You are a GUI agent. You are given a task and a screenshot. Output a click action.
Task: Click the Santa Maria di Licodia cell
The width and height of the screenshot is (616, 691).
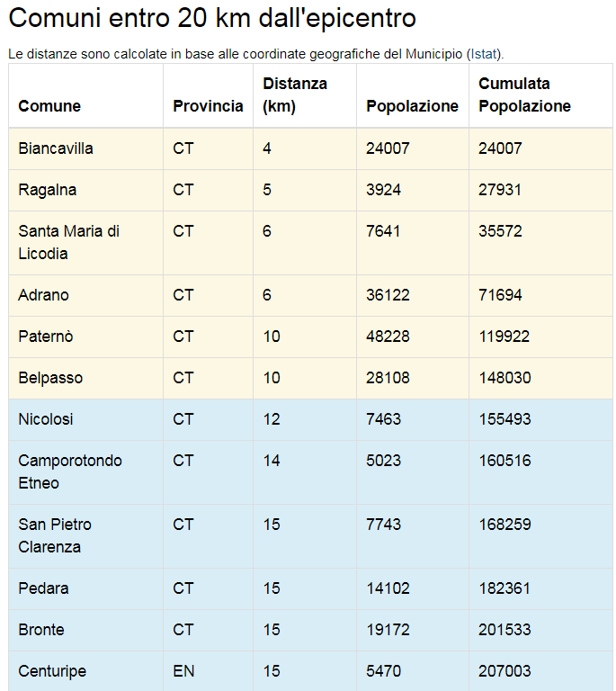[x=69, y=242]
